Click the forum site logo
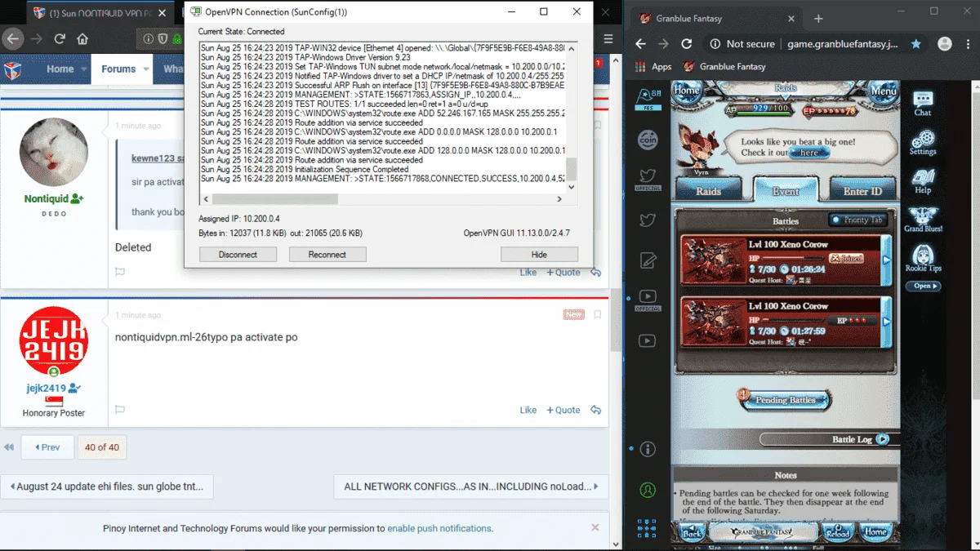The image size is (980, 551). pos(14,69)
